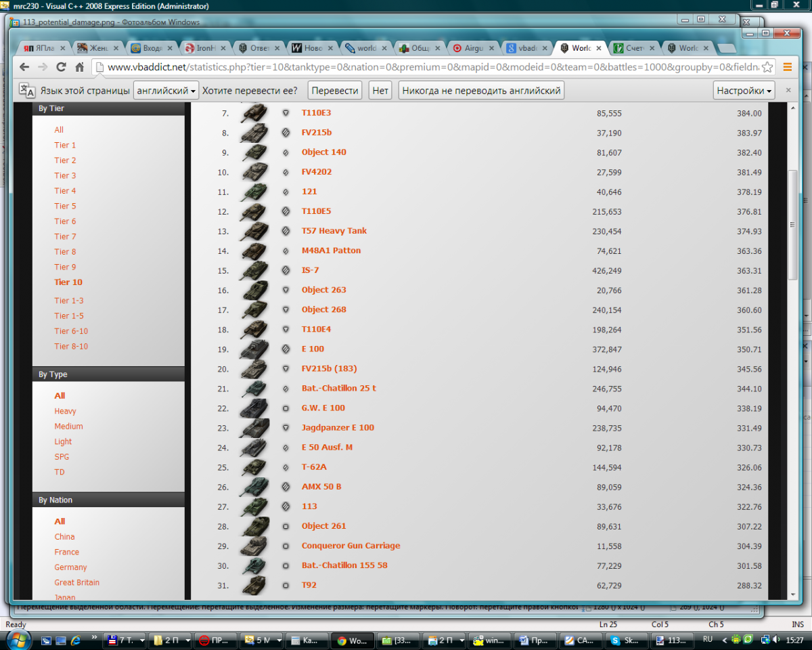Click the 'Перевести' translate button
Viewport: 812px width, 650px height.
(335, 90)
